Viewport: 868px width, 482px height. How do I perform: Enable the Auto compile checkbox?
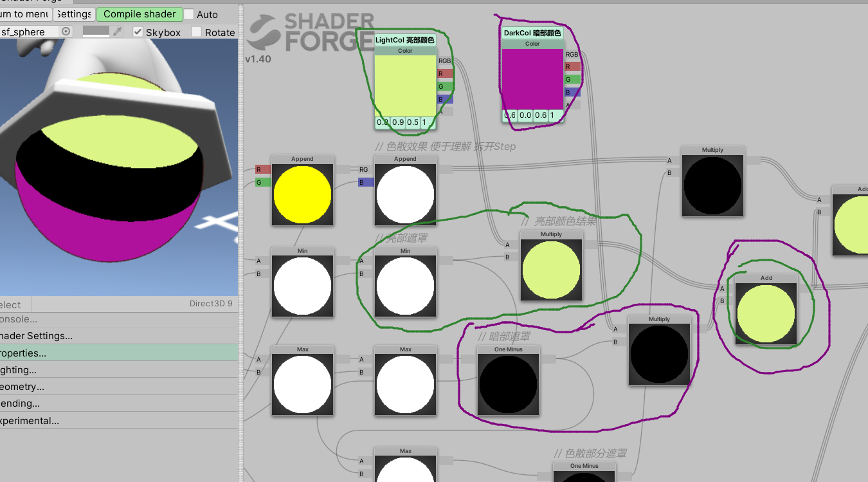pos(189,14)
